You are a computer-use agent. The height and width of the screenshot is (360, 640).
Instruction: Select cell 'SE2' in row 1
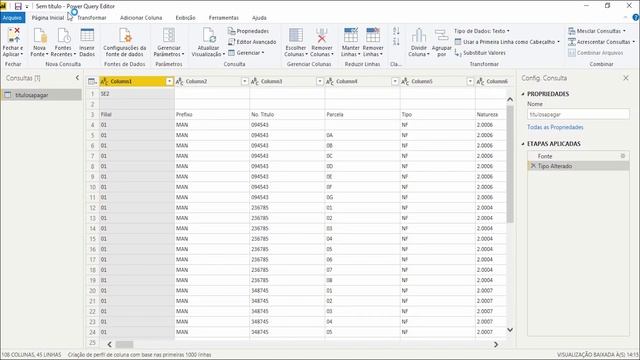pos(137,93)
